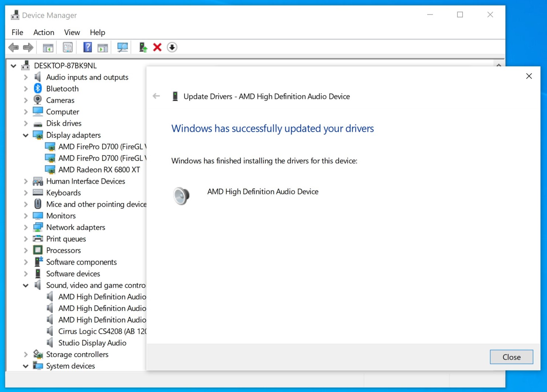Select Studio Display Audio device
The height and width of the screenshot is (392, 547).
click(x=92, y=343)
